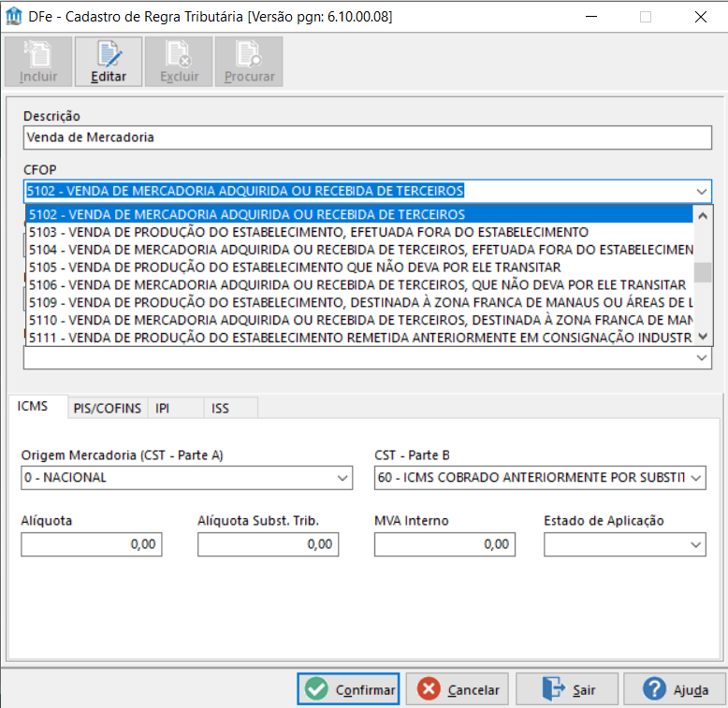Open the ISS tab
The width and height of the screenshot is (728, 708).
click(x=230, y=409)
